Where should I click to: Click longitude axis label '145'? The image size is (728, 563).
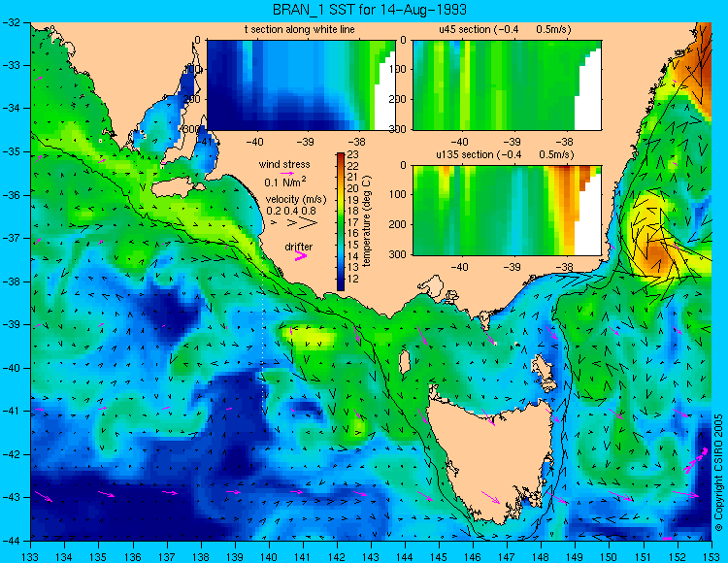pyautogui.click(x=439, y=557)
